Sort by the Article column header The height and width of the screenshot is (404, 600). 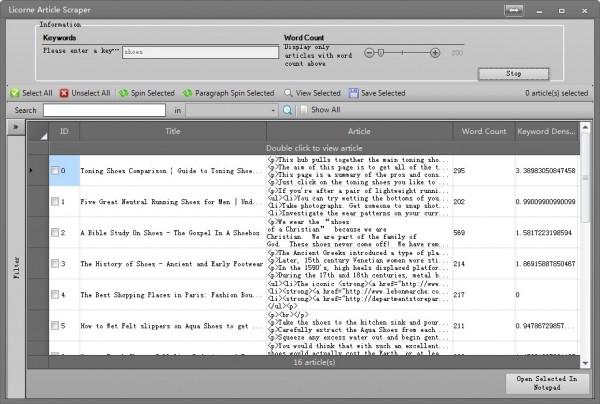359,131
